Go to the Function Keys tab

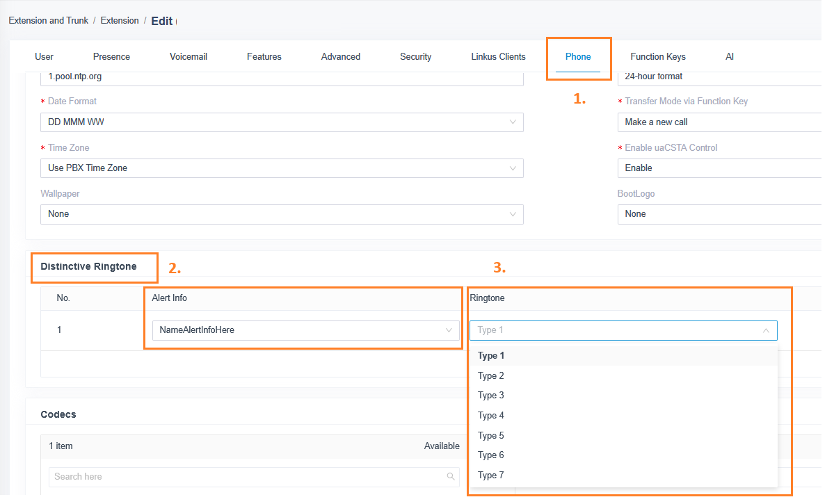(657, 57)
